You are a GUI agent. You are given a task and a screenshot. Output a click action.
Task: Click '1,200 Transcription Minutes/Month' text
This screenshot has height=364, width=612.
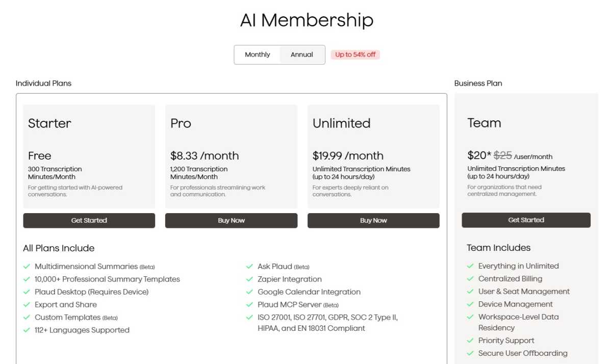[x=199, y=173]
